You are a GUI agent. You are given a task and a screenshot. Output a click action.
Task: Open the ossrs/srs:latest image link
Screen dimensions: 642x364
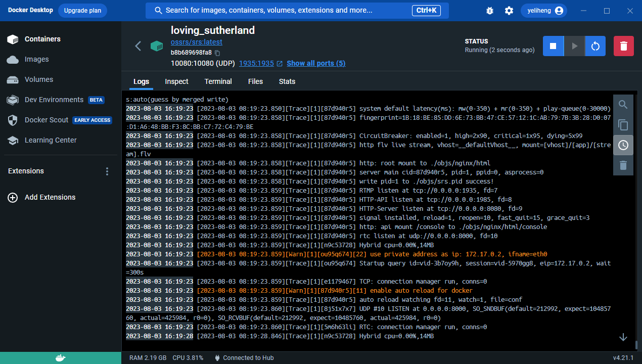(196, 42)
